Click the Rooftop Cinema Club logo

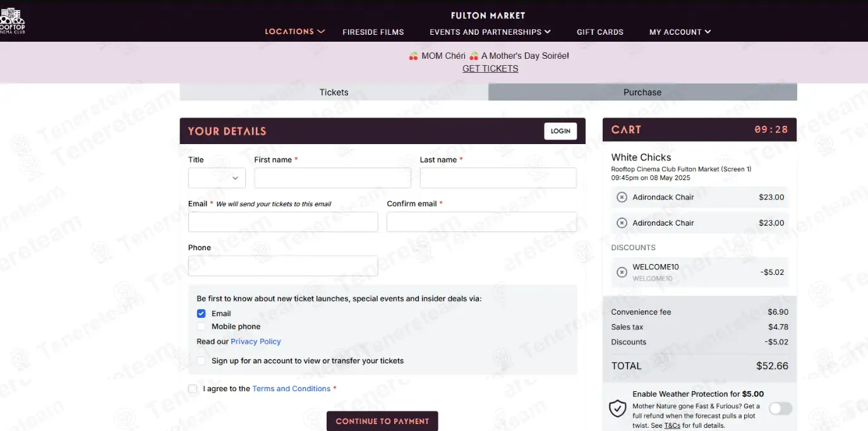pos(12,20)
